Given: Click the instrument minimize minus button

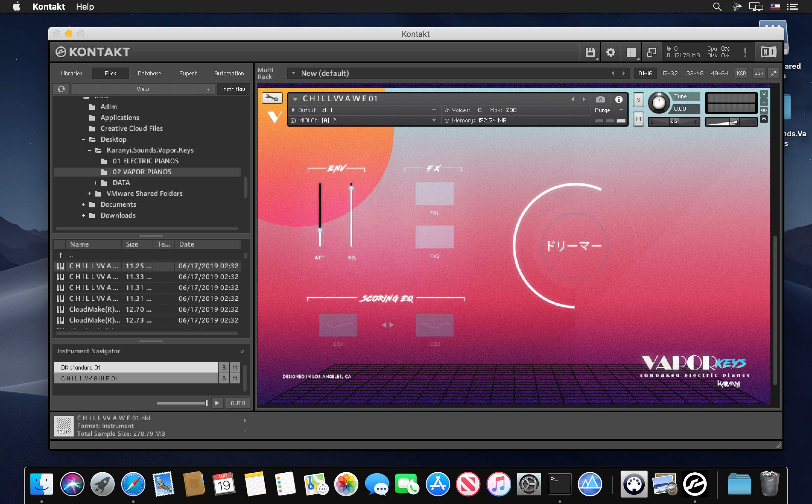Looking at the screenshot, I should pos(764,102).
